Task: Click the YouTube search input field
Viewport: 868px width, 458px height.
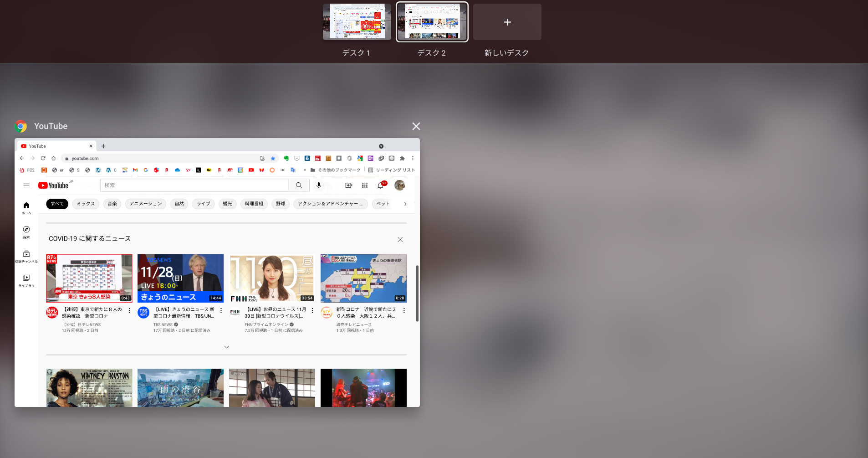Action: [x=194, y=185]
